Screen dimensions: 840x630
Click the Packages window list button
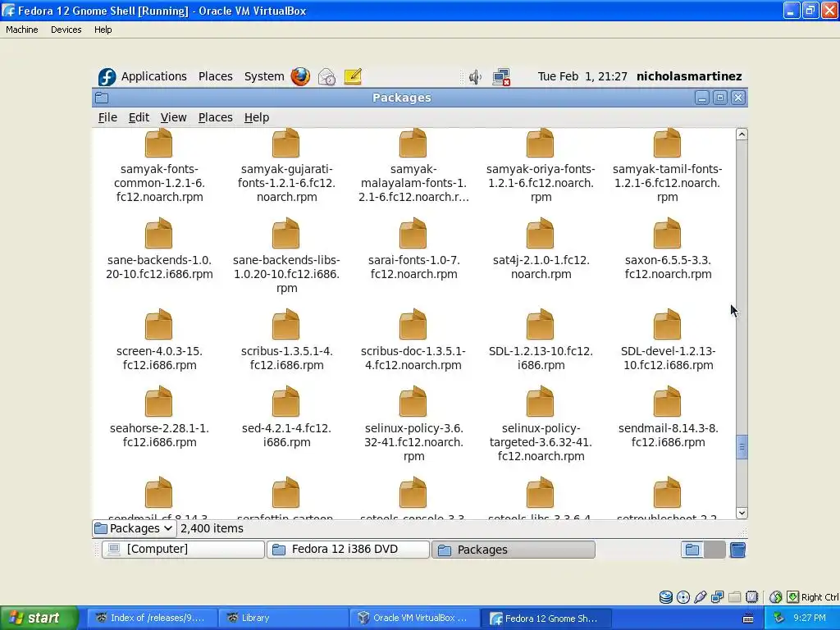click(514, 549)
